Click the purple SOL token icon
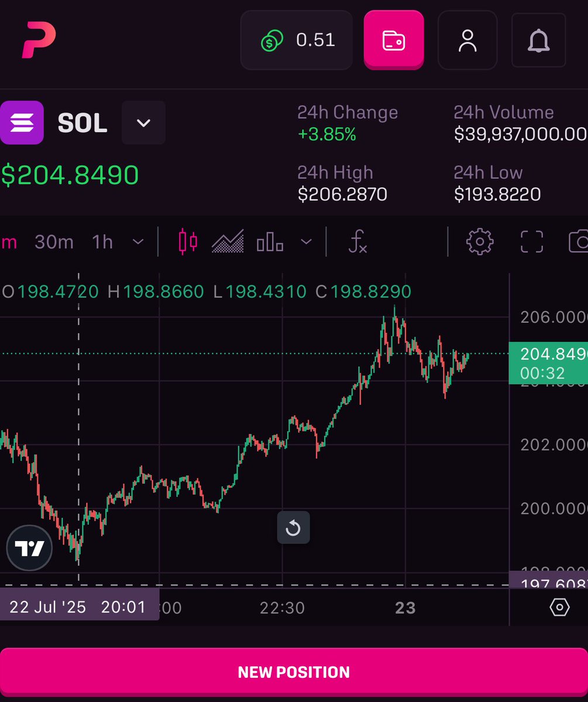The image size is (588, 702). click(x=22, y=122)
